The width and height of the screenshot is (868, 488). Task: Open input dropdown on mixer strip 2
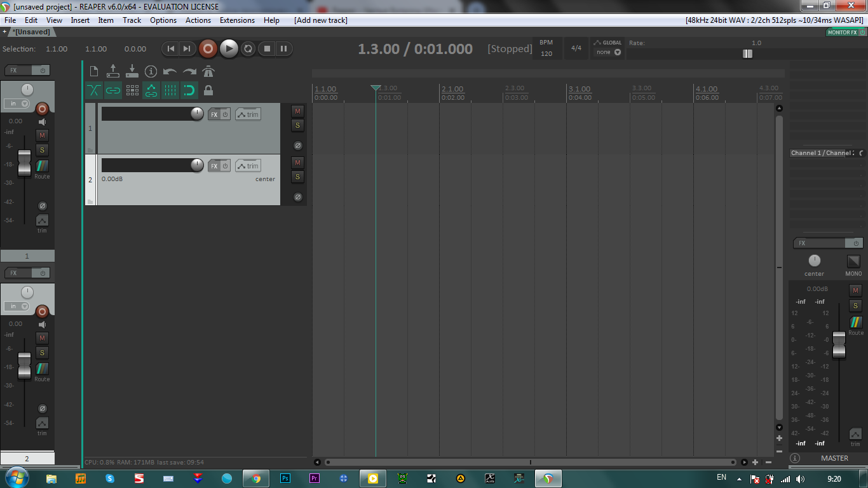click(17, 306)
